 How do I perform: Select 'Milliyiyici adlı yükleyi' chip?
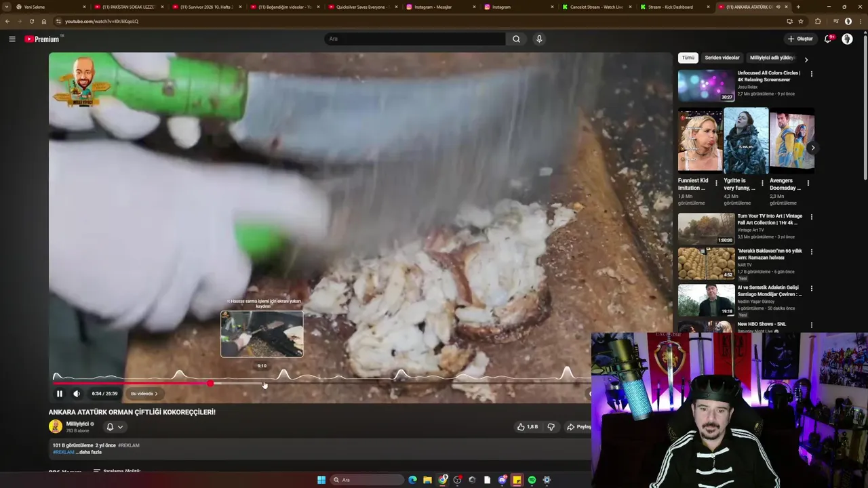(772, 58)
